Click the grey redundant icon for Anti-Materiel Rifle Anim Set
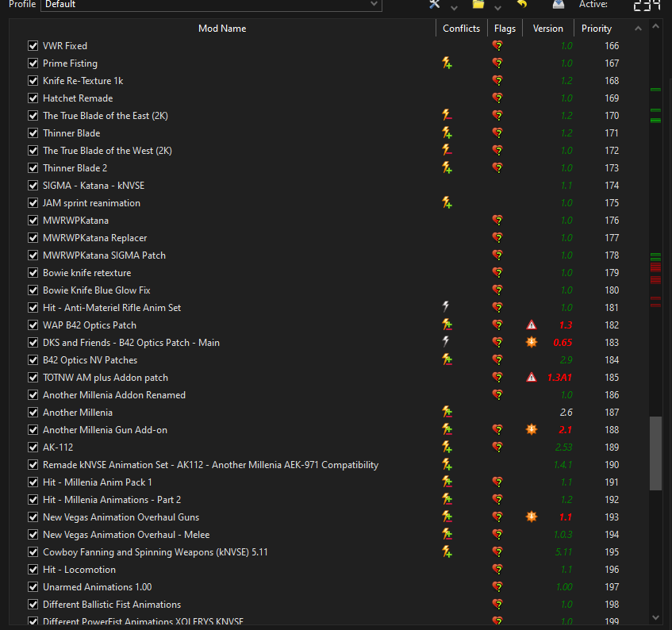This screenshot has height=630, width=672. click(x=446, y=307)
